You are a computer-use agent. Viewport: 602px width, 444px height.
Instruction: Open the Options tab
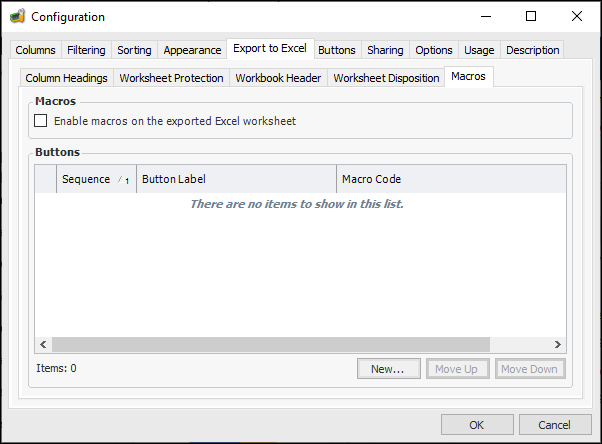pos(433,50)
